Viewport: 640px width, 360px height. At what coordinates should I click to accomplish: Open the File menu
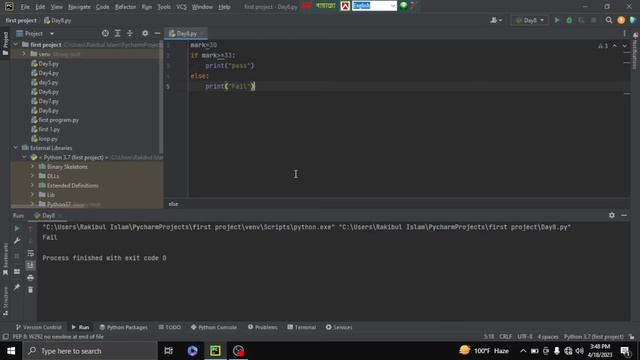point(25,7)
